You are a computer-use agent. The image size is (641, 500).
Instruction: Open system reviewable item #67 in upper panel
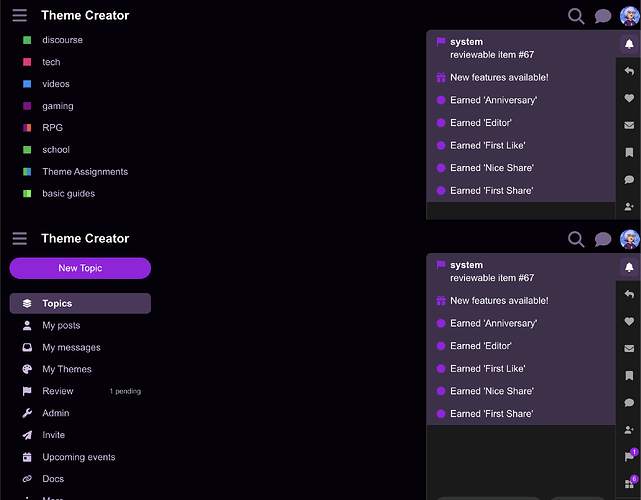coord(521,48)
